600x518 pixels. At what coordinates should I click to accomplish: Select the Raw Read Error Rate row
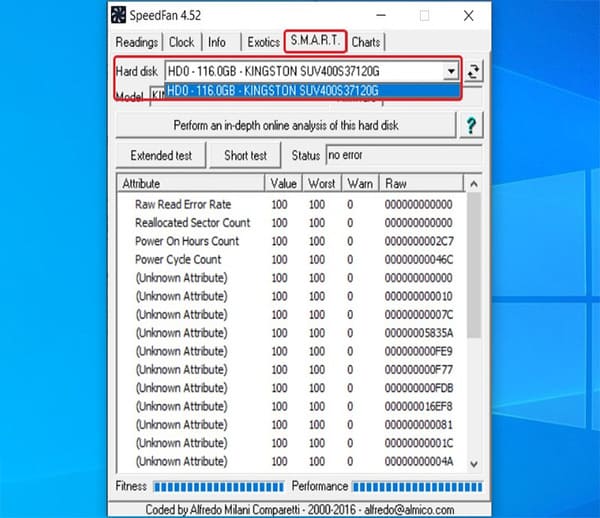pos(293,204)
